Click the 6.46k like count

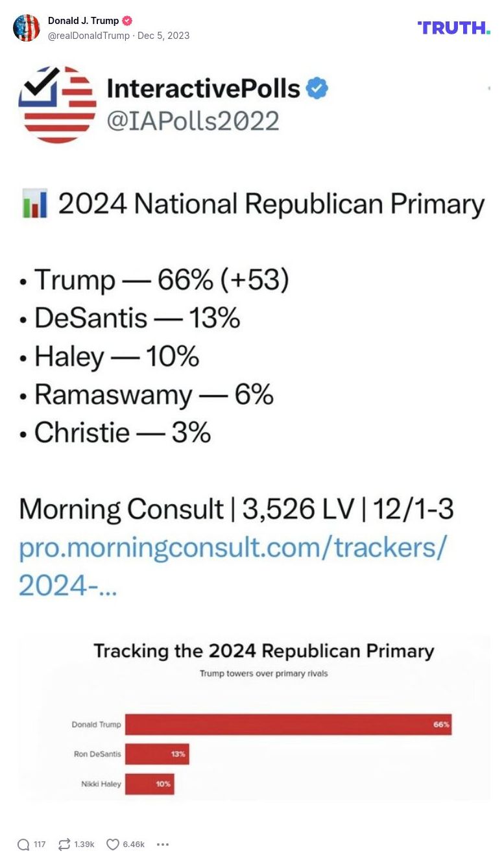tap(134, 845)
